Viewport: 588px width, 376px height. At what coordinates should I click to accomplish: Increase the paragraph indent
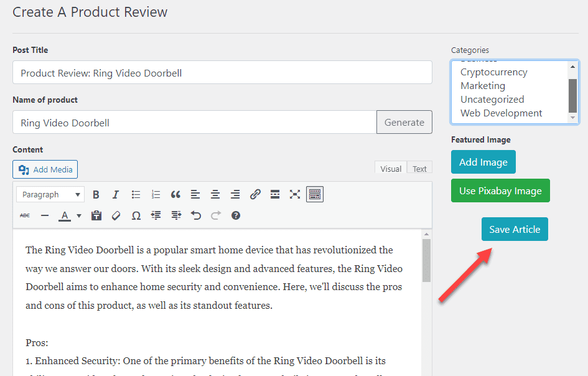click(176, 215)
